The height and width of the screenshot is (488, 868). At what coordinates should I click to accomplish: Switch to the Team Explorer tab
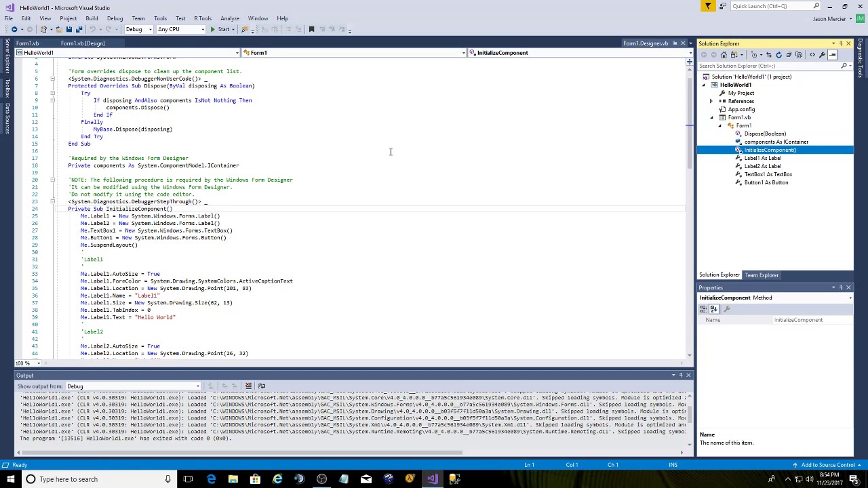pos(762,275)
